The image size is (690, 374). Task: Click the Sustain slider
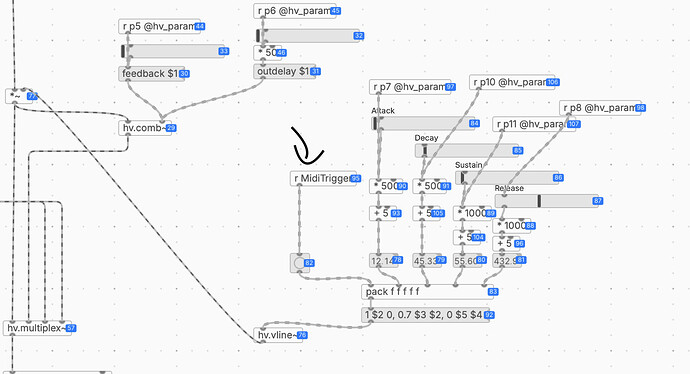507,178
